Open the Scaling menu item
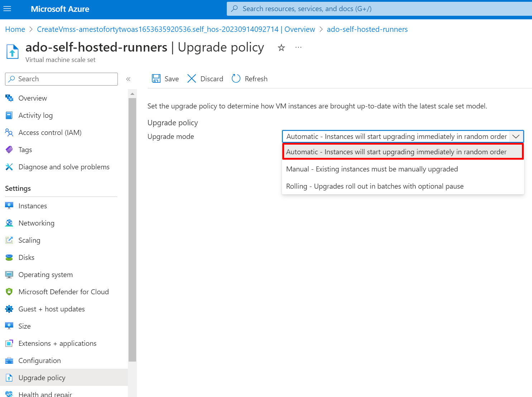 pyautogui.click(x=29, y=240)
